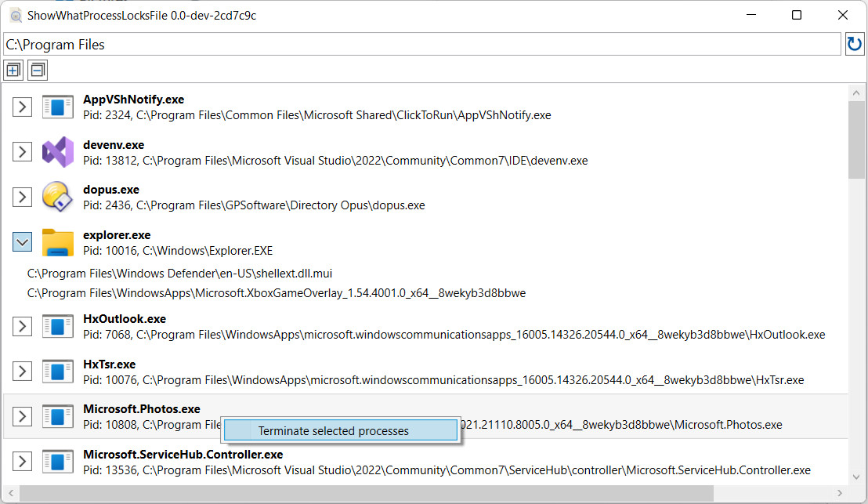Click the HxTsr.exe process icon
868x504 pixels.
pos(57,371)
